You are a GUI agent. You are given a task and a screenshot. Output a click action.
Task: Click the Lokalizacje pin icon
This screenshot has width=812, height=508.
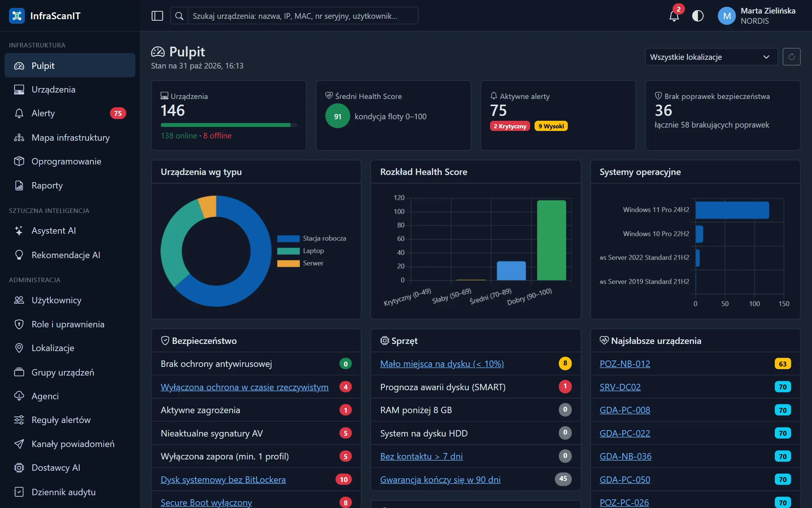pyautogui.click(x=19, y=348)
